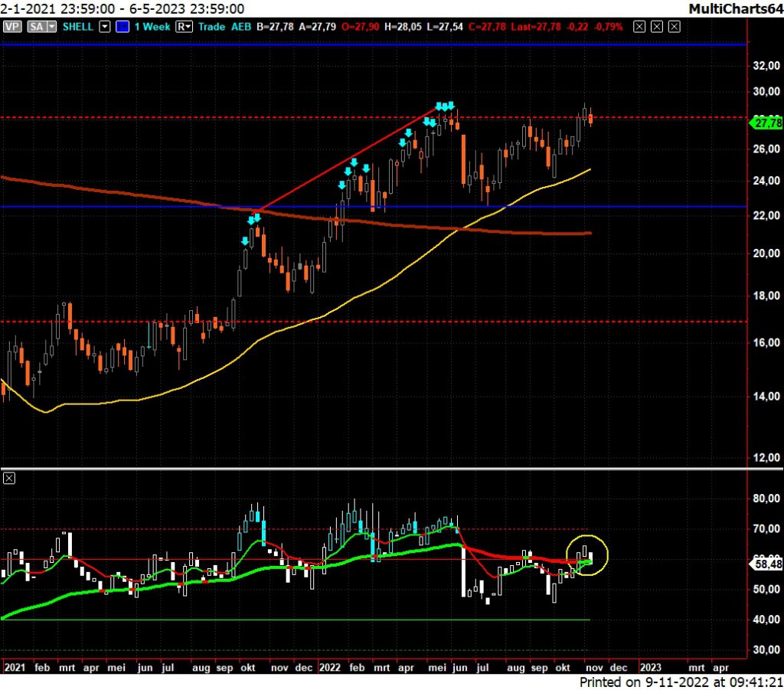Select the yellow circle drawing on the indicator

click(586, 555)
